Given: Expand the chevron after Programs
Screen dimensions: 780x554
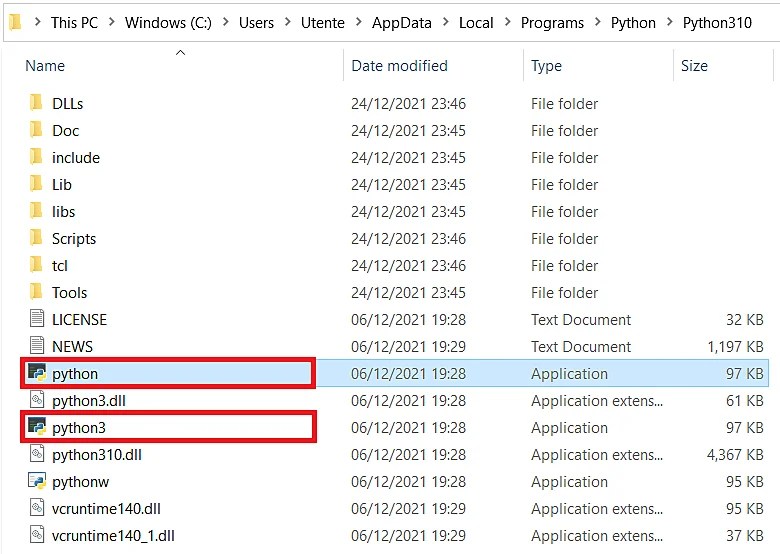Looking at the screenshot, I should point(598,22).
